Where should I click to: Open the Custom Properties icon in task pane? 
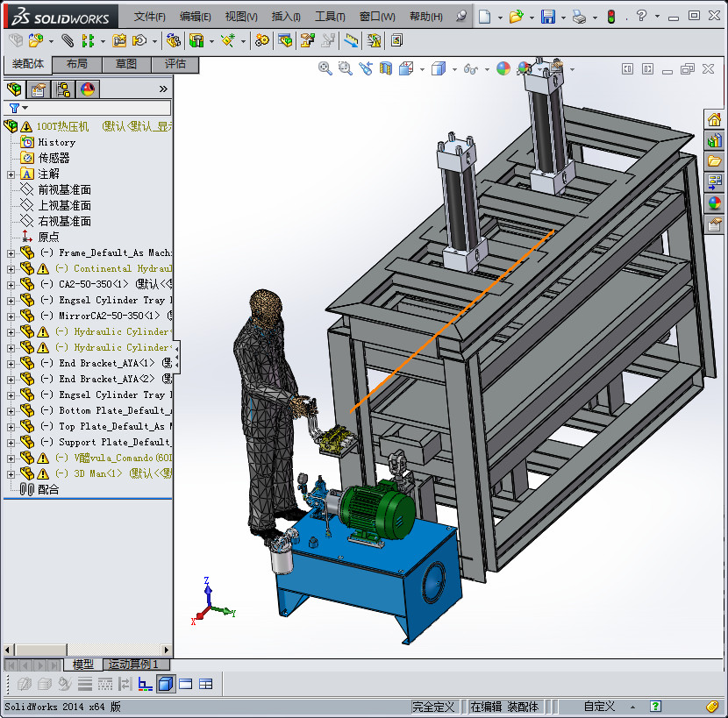(x=714, y=224)
